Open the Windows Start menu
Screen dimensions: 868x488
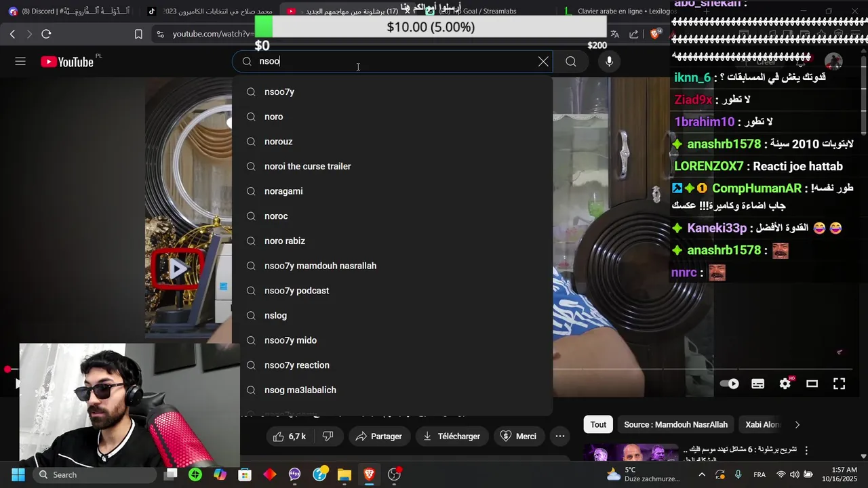[18, 474]
